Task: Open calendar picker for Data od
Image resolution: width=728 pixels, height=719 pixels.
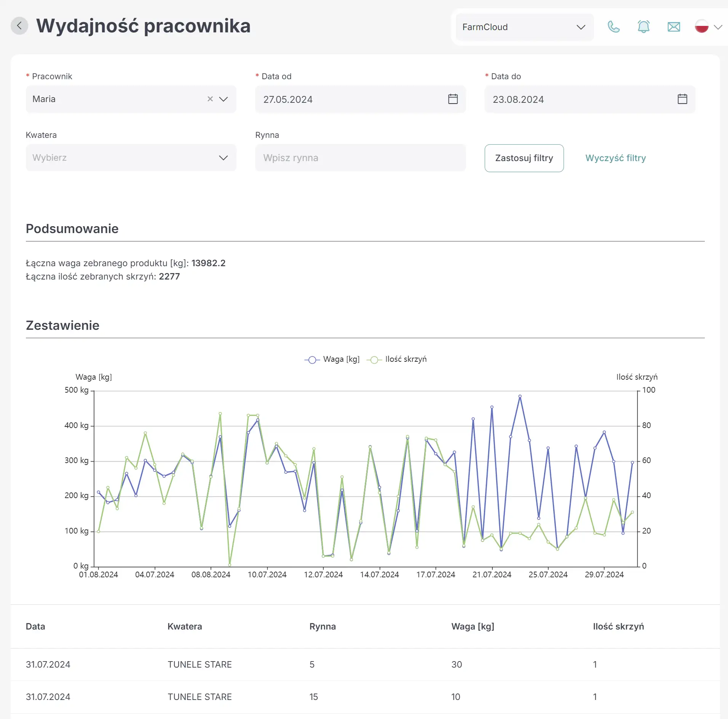Action: click(x=453, y=99)
